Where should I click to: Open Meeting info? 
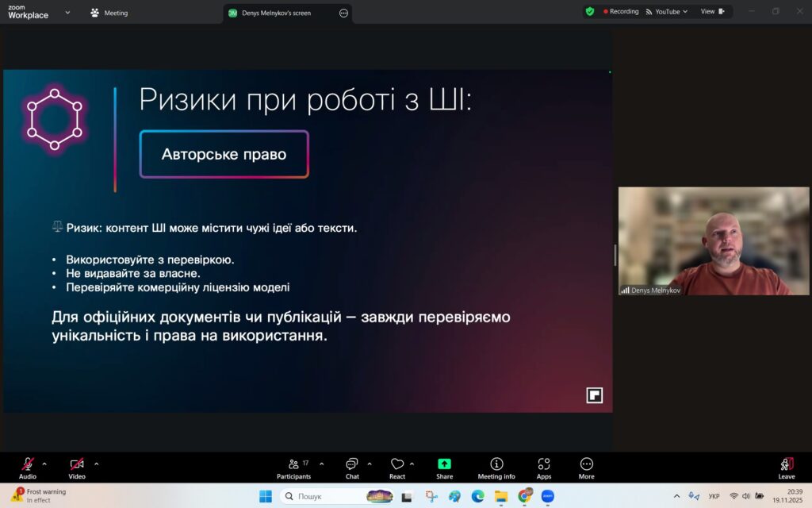click(496, 467)
